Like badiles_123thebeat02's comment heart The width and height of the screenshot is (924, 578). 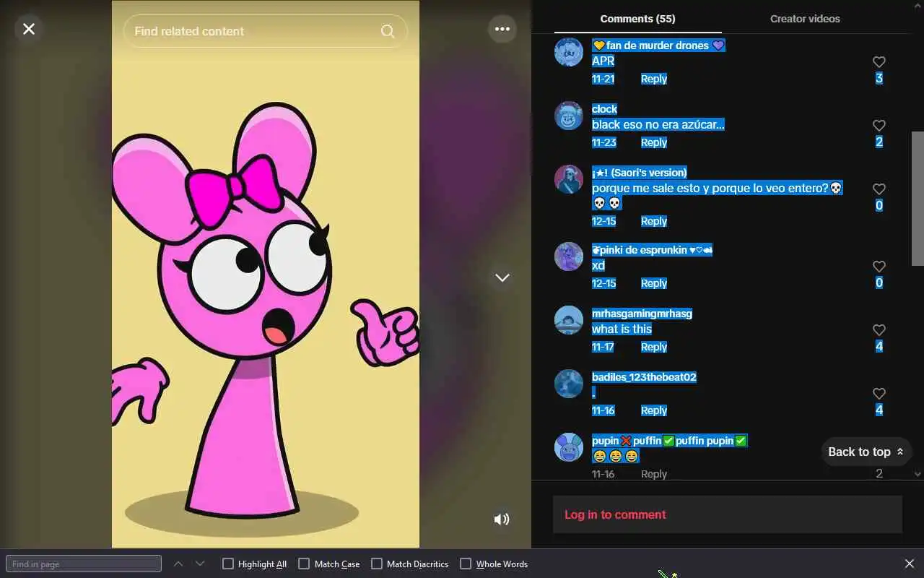(879, 394)
